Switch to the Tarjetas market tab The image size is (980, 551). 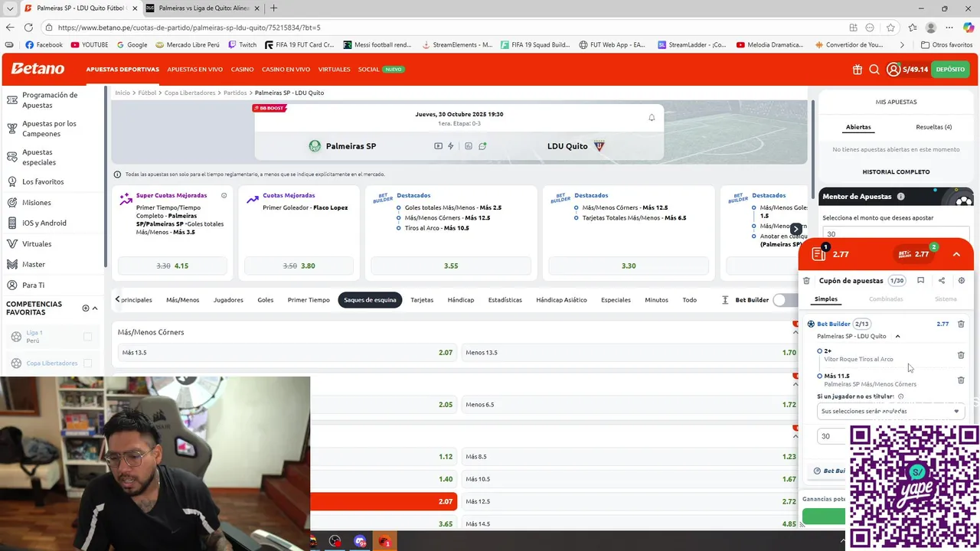click(422, 300)
